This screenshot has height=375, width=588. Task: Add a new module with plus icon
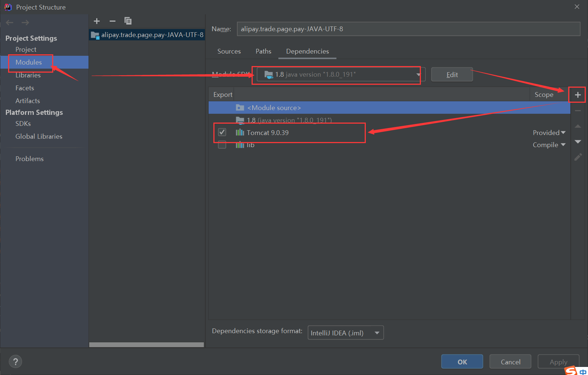coord(97,21)
